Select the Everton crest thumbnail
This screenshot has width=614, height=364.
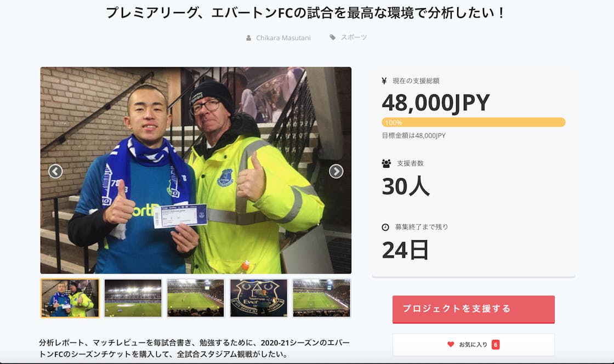pyautogui.click(x=258, y=298)
